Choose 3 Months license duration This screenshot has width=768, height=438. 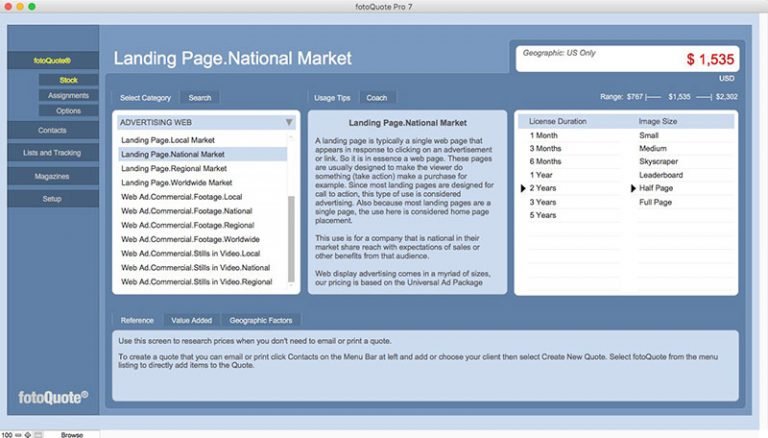coord(545,148)
